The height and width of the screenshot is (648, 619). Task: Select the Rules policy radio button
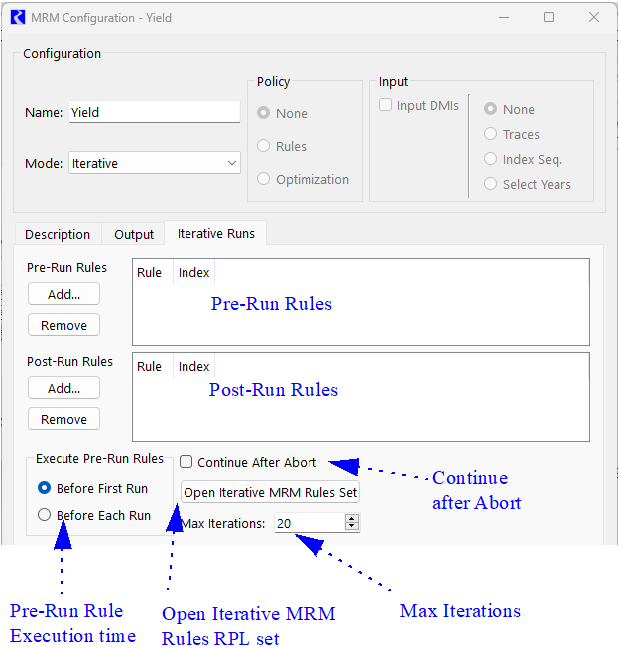tap(264, 146)
